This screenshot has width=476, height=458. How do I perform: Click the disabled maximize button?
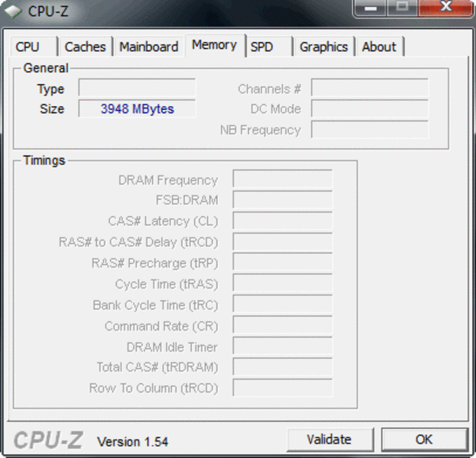click(403, 8)
